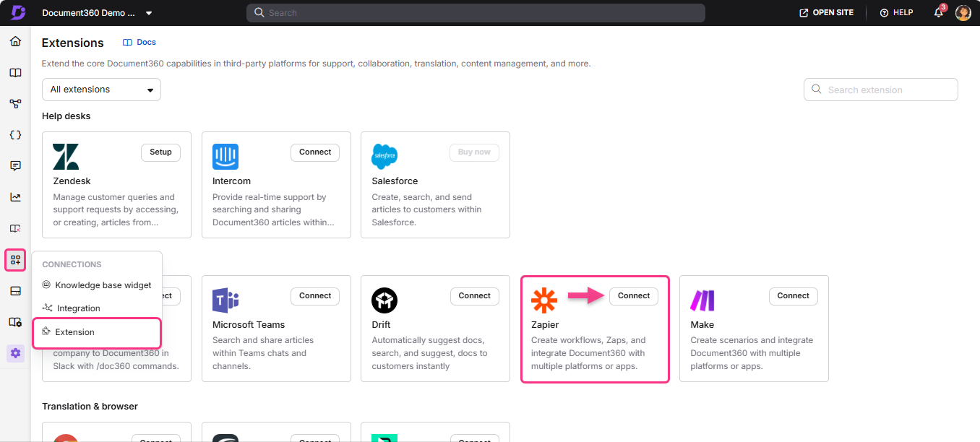Click OPEN SITE in the top bar

point(826,12)
